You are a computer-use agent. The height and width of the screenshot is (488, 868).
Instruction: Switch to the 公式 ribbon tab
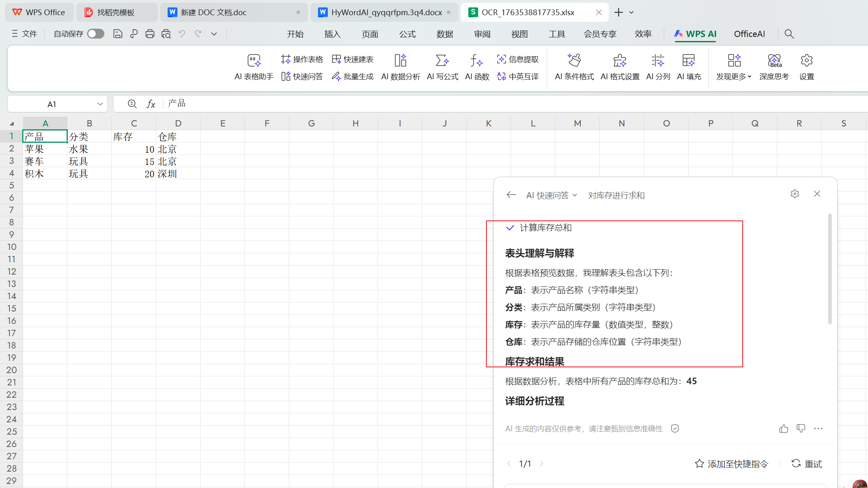coord(407,34)
